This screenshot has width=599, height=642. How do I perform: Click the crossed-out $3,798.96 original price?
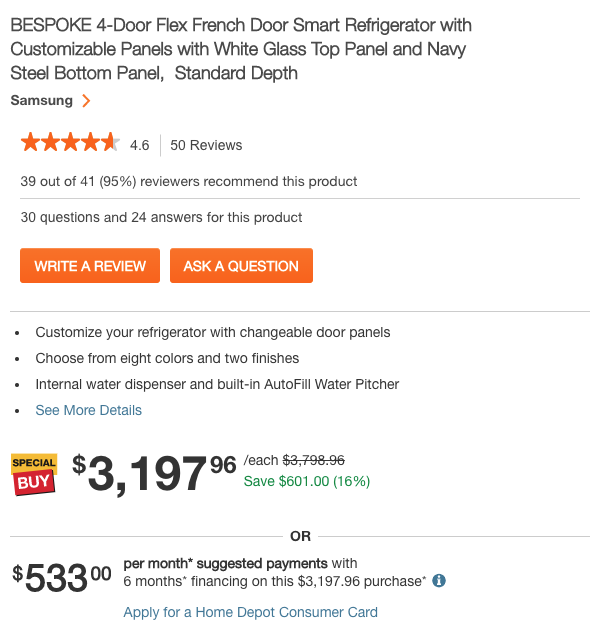[x=314, y=460]
